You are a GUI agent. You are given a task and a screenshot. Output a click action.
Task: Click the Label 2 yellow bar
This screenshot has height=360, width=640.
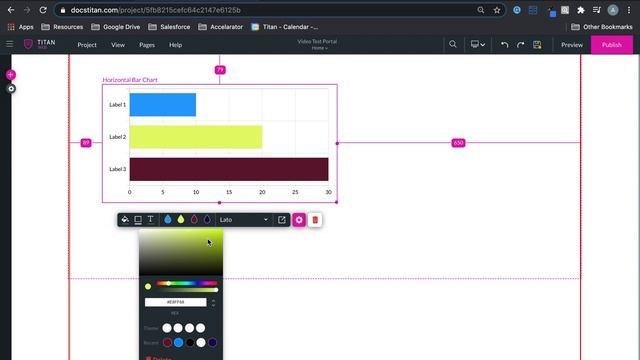tap(196, 137)
